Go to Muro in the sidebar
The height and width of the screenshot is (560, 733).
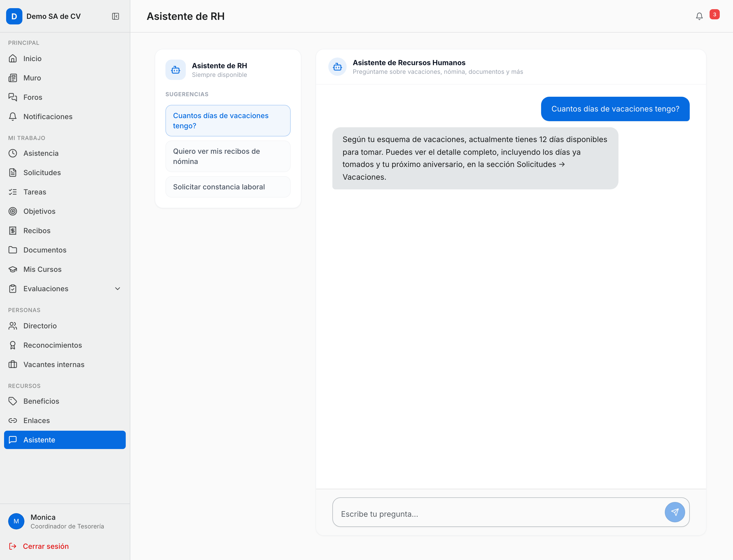pos(65,78)
